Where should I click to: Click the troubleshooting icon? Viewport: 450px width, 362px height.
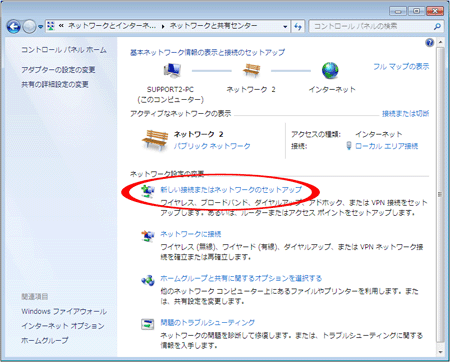[x=148, y=324]
